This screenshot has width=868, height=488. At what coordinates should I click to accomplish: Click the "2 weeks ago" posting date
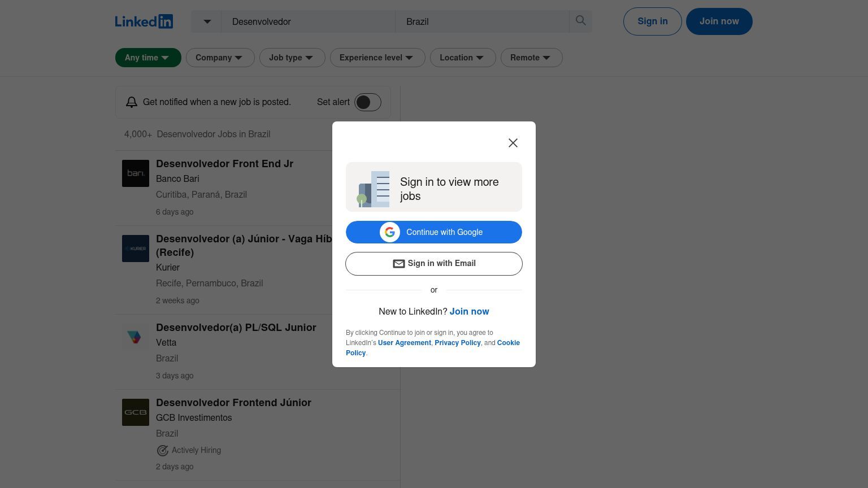click(177, 301)
